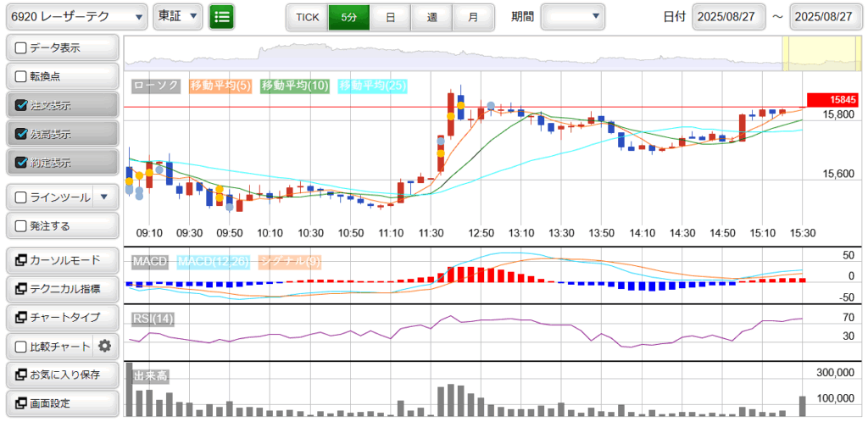Open テクニカル指標 settings popup
Viewport: 868px width, 422px height.
pos(63,289)
